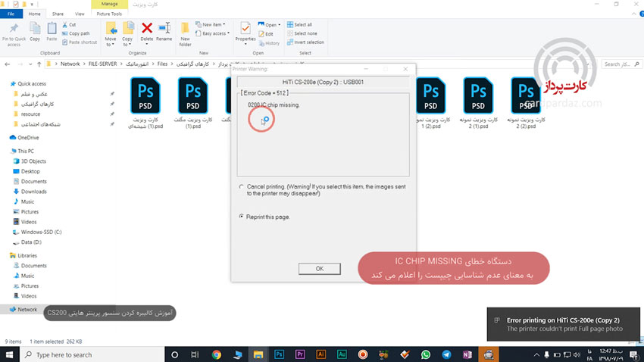Viewport: 644px width, 362px height.
Task: Select Reprint this page radio option
Action: click(242, 217)
